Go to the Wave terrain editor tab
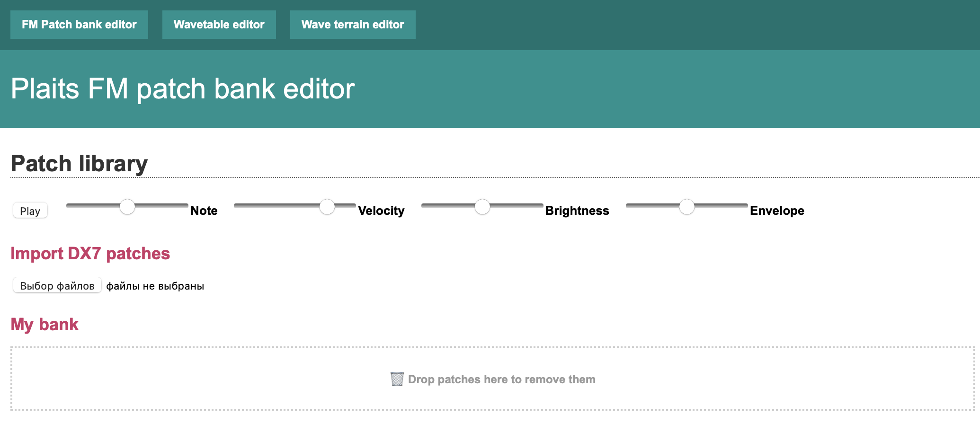The height and width of the screenshot is (423, 980). coord(353,25)
